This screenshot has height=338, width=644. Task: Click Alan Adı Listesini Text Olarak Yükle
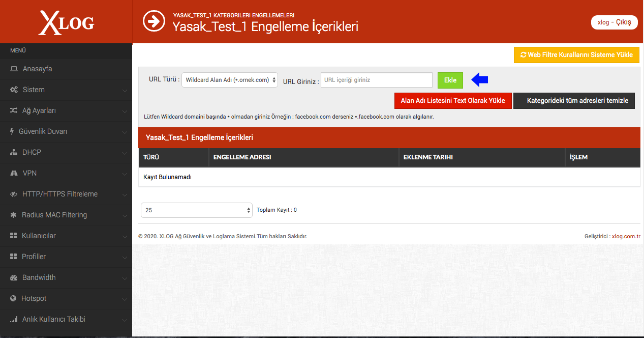pos(453,100)
